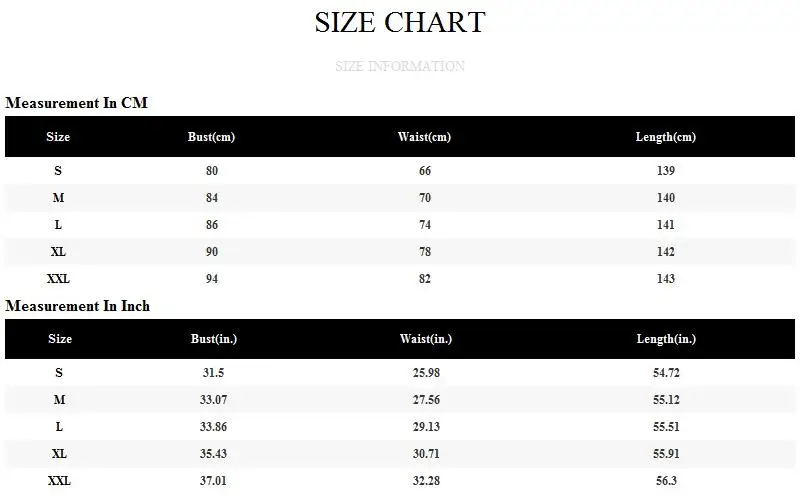Click the SIZE CHART title

pos(400,22)
